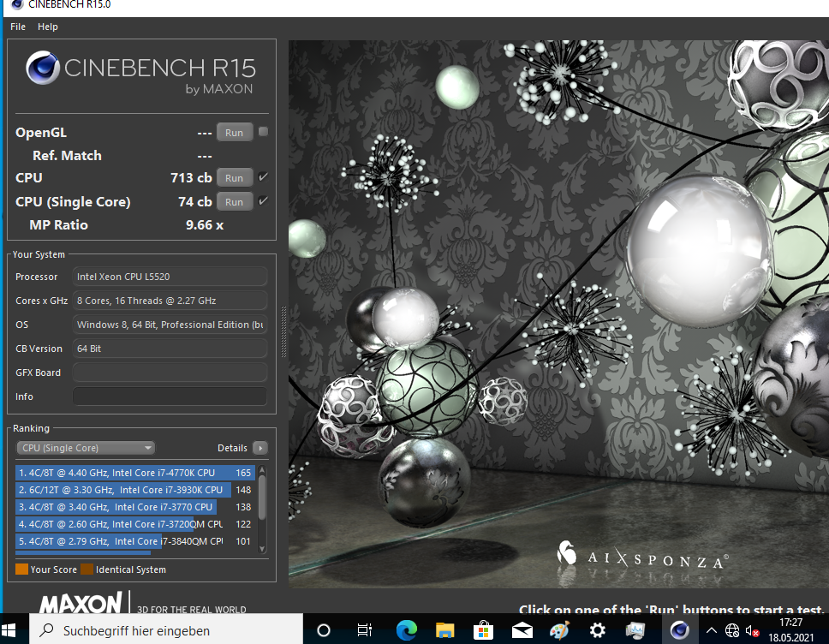Click the ranking list scroll-down arrow
The height and width of the screenshot is (644, 829).
(x=262, y=549)
